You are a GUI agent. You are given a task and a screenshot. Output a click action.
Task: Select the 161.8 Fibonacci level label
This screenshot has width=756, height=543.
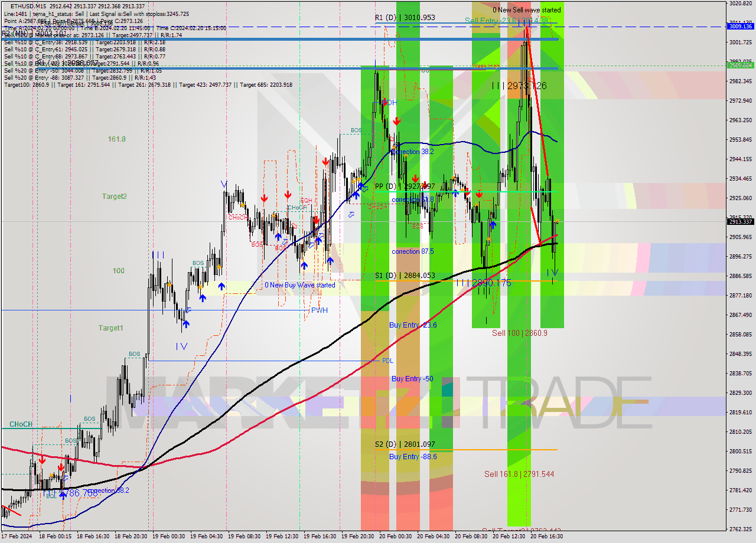coord(116,139)
